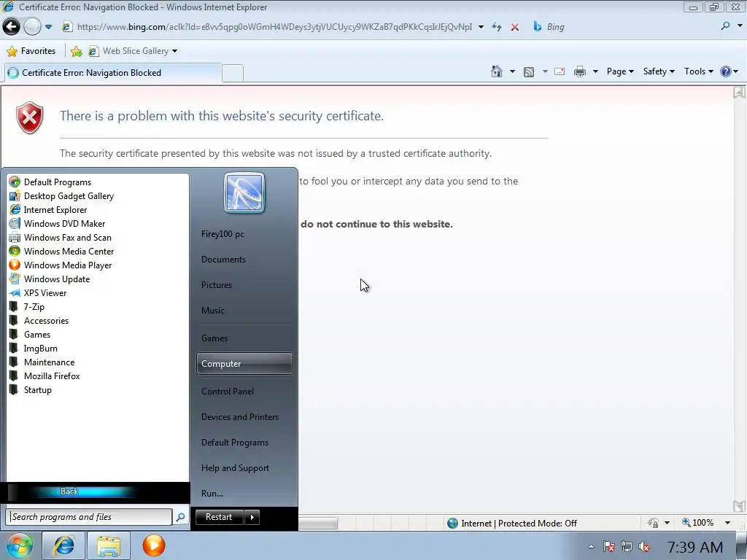Expand the Home button dropdown arrow

coord(512,72)
